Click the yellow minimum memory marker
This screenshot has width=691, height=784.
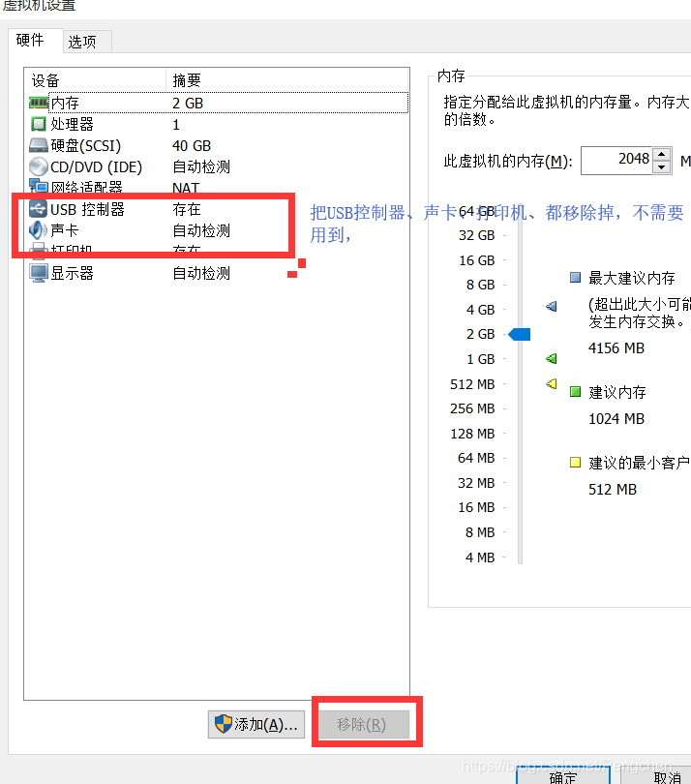click(552, 384)
